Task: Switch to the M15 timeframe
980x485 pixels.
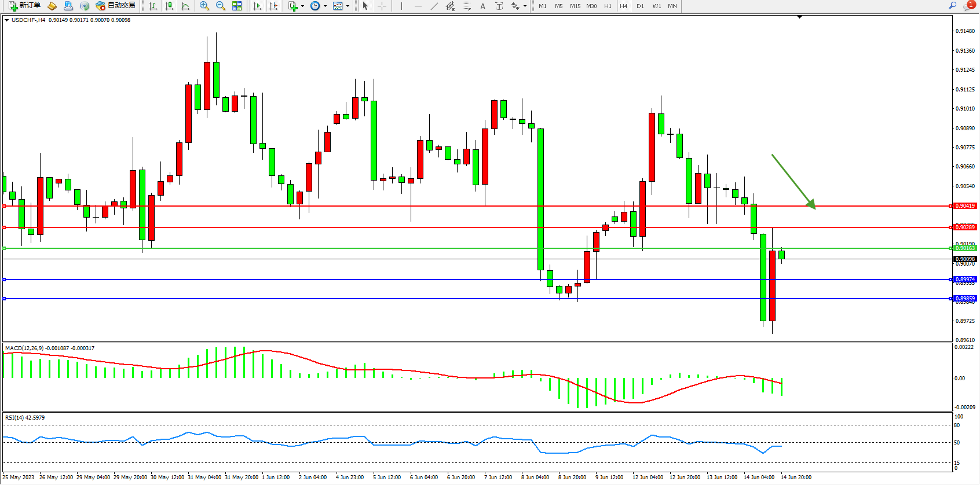Action: pos(575,6)
